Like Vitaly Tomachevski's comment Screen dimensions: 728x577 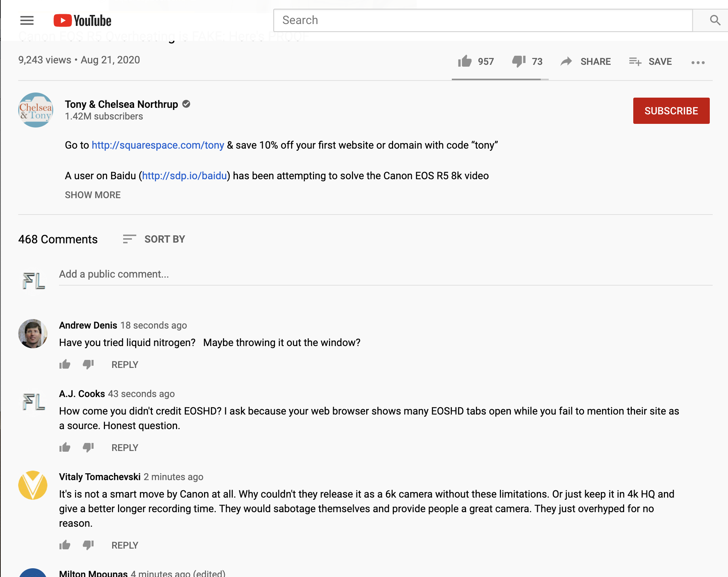pos(65,545)
